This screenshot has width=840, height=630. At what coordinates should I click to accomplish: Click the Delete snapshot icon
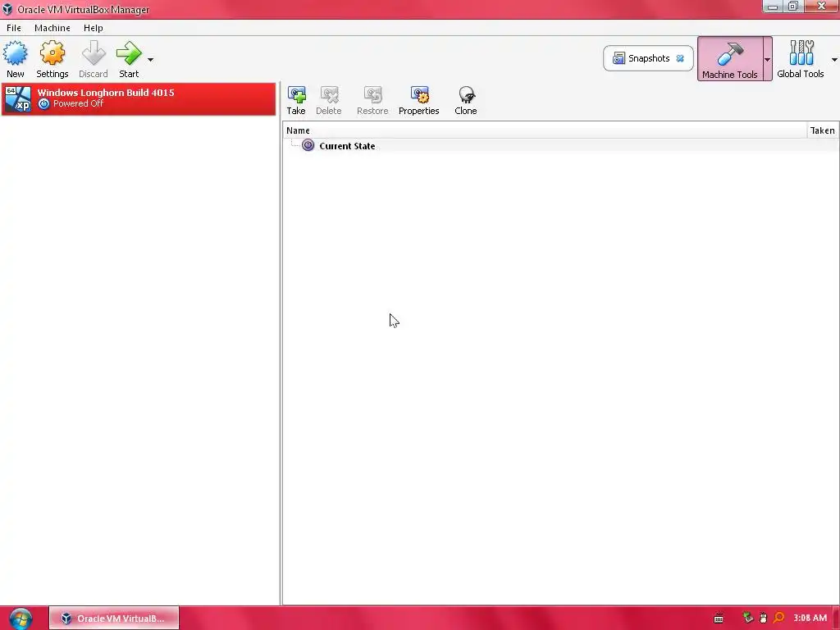tap(328, 100)
